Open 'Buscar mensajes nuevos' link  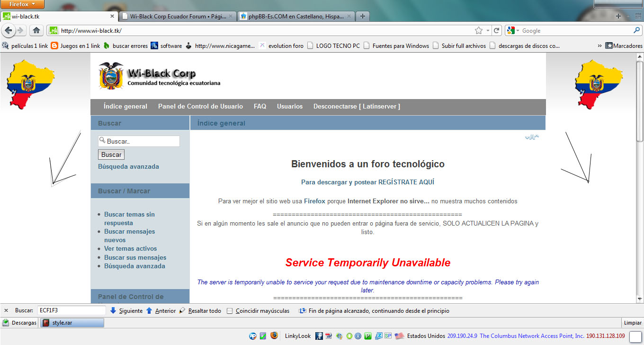(129, 236)
